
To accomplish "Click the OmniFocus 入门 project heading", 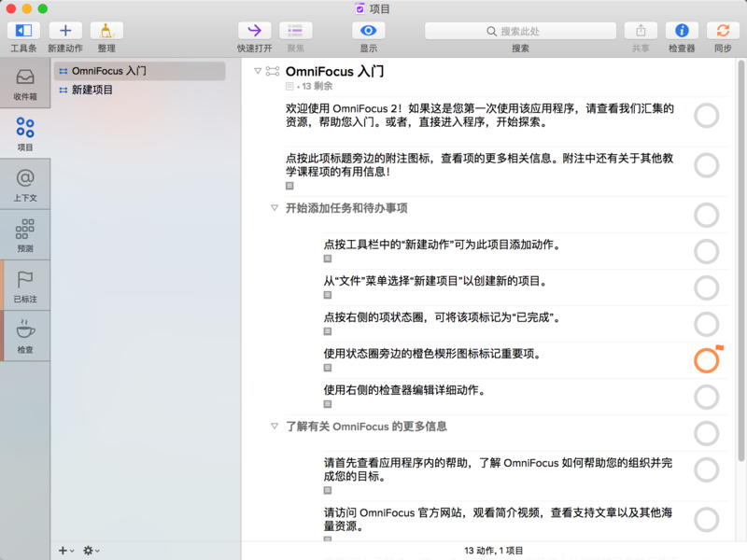I will point(334,72).
